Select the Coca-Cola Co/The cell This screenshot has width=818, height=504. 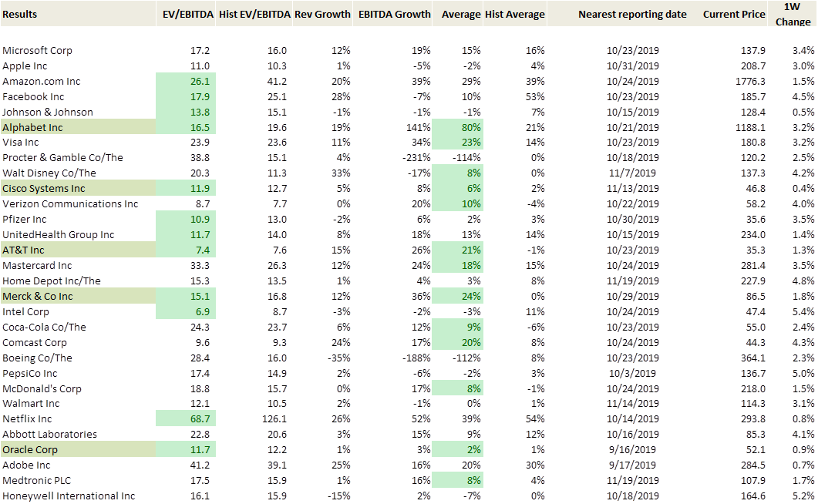44,328
